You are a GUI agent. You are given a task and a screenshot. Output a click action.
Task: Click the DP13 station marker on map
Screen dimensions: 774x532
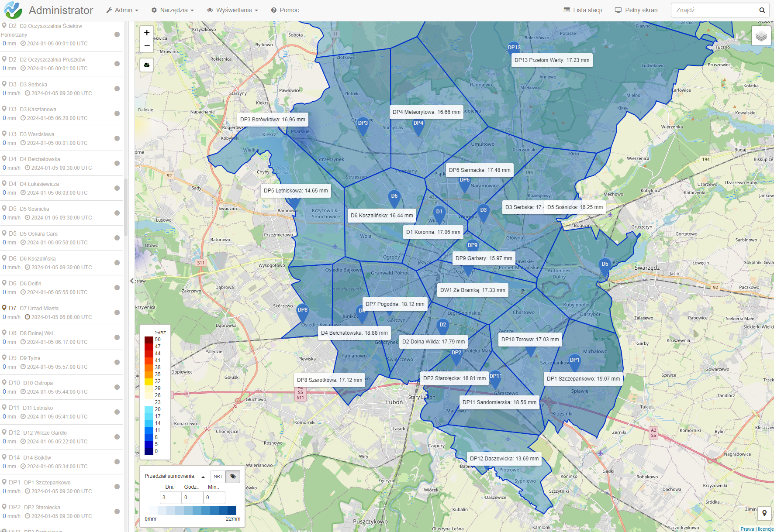coord(514,48)
